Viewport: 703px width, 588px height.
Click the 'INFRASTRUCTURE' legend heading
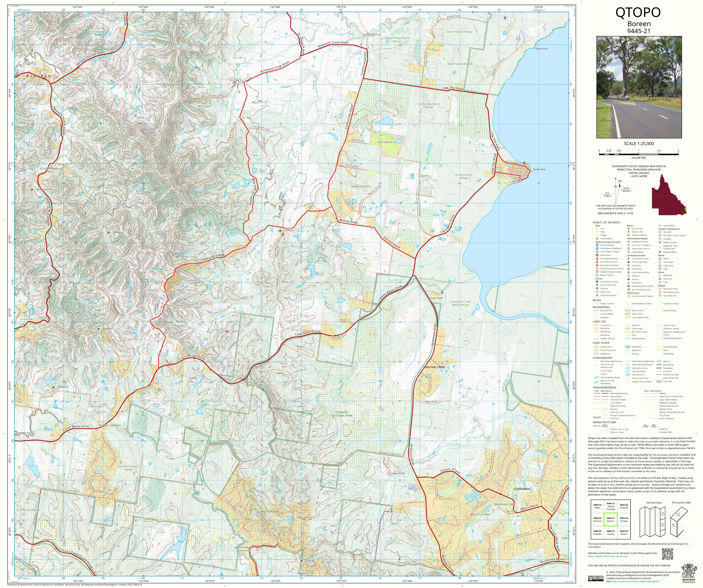[x=604, y=422]
